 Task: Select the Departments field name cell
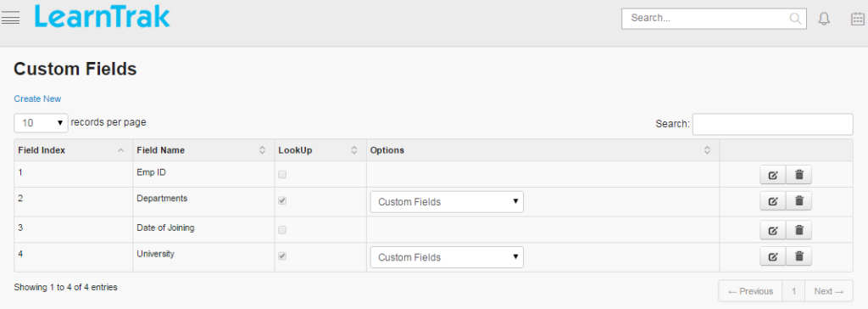[203, 202]
